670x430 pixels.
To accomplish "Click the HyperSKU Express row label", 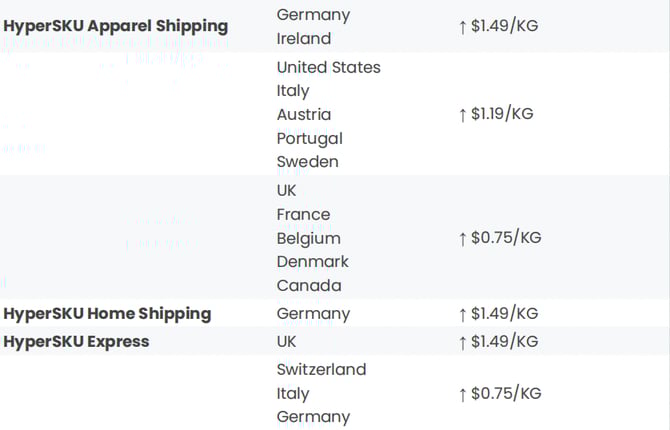I will tap(76, 342).
